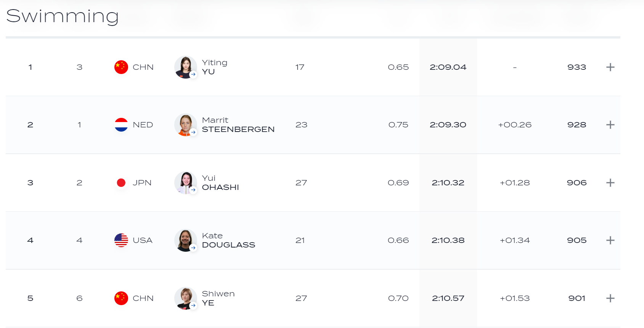
Task: Open Kate Douglass's athlete photo
Action: pyautogui.click(x=186, y=240)
